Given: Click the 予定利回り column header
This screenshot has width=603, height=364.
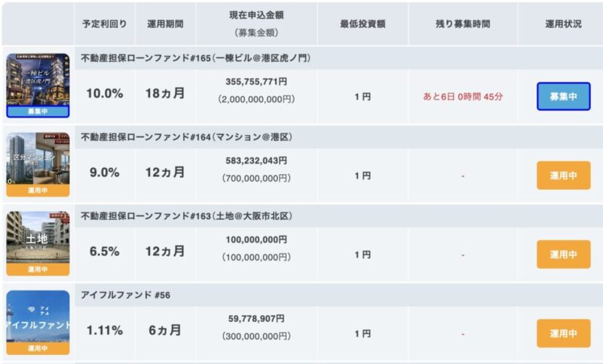Looking at the screenshot, I should (x=105, y=24).
